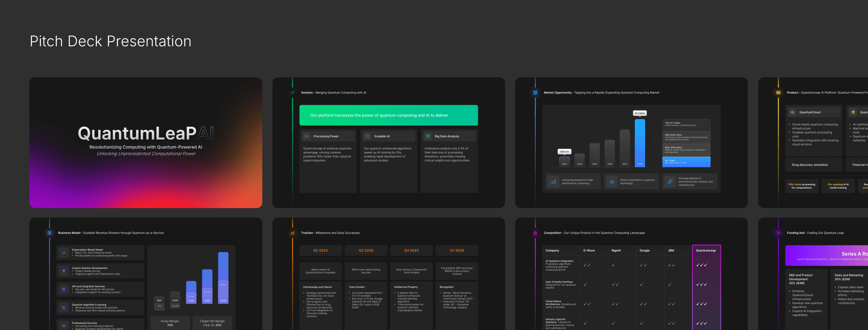
Task: Click the SAM: $500 million box
Action: coord(686,137)
